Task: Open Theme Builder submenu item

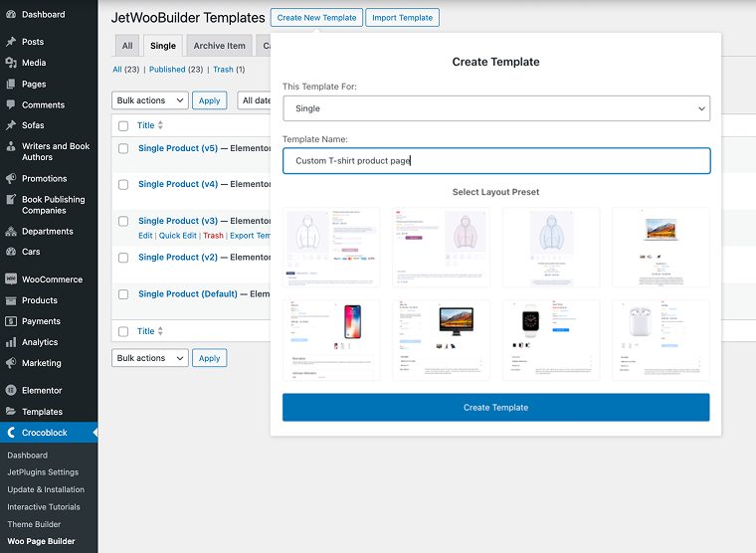Action: [34, 524]
